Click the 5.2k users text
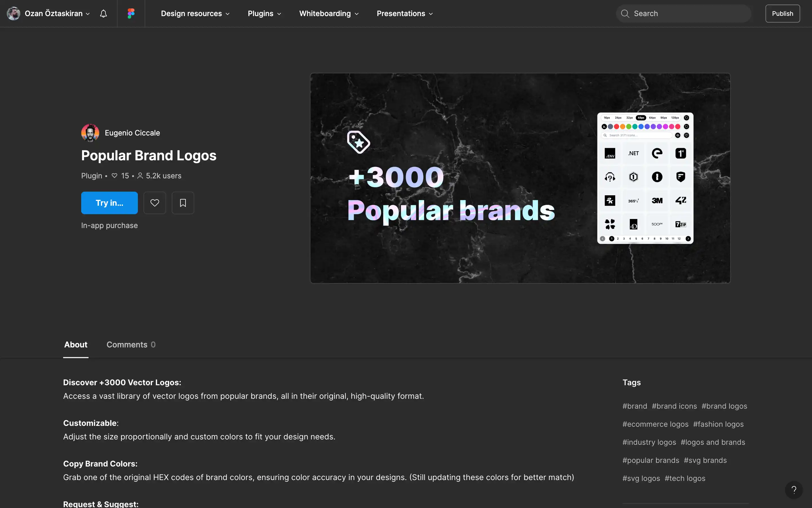Viewport: 812px width, 508px height. coord(164,176)
